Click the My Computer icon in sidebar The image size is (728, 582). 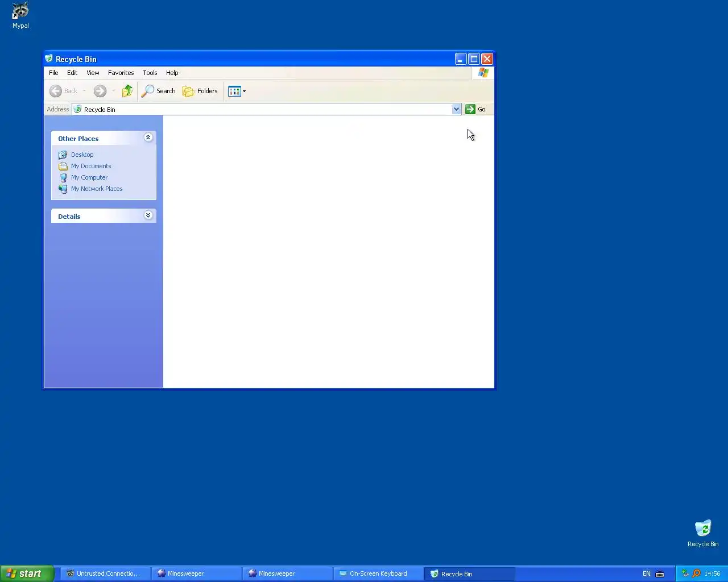coord(63,177)
